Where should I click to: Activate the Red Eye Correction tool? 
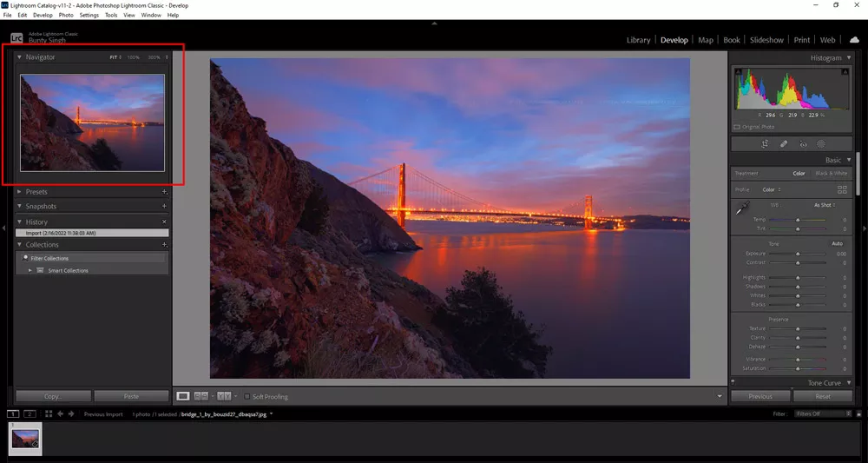tap(803, 144)
